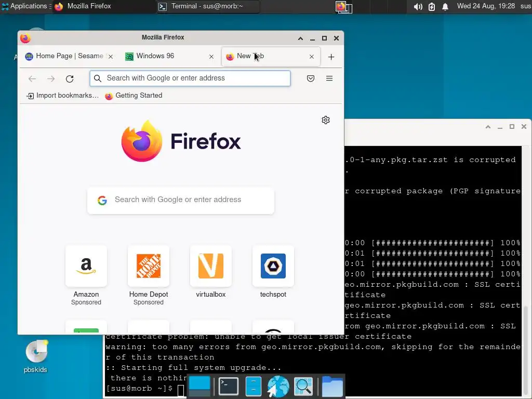Image resolution: width=532 pixels, height=399 pixels.
Task: Click the volume speaker icon in panel
Action: 418,6
